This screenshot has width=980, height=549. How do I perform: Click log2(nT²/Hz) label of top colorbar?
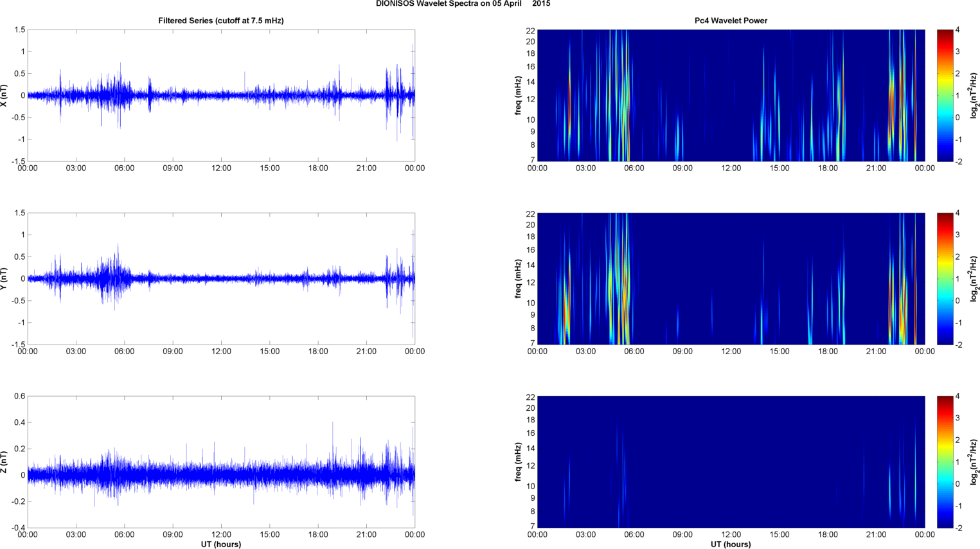[974, 95]
